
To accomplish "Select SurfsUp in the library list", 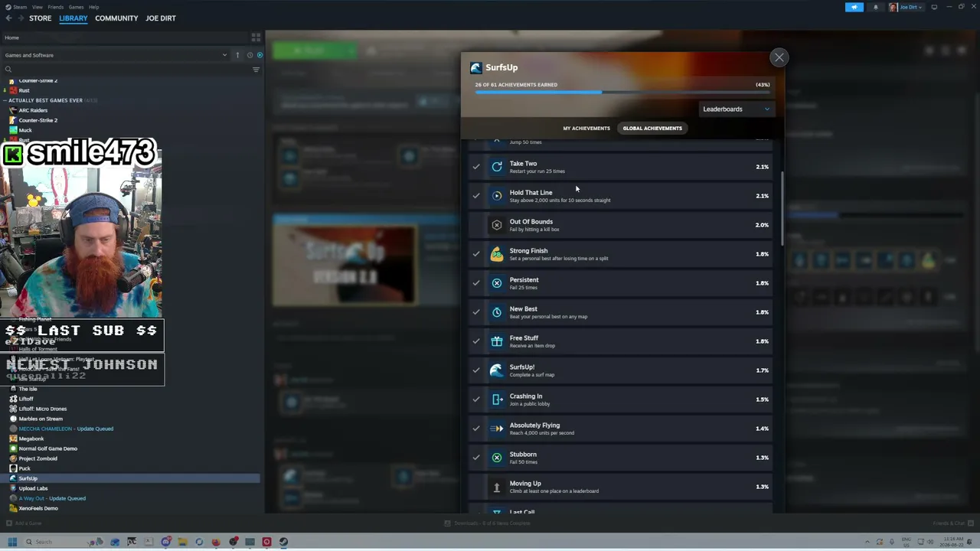I will pyautogui.click(x=130, y=478).
